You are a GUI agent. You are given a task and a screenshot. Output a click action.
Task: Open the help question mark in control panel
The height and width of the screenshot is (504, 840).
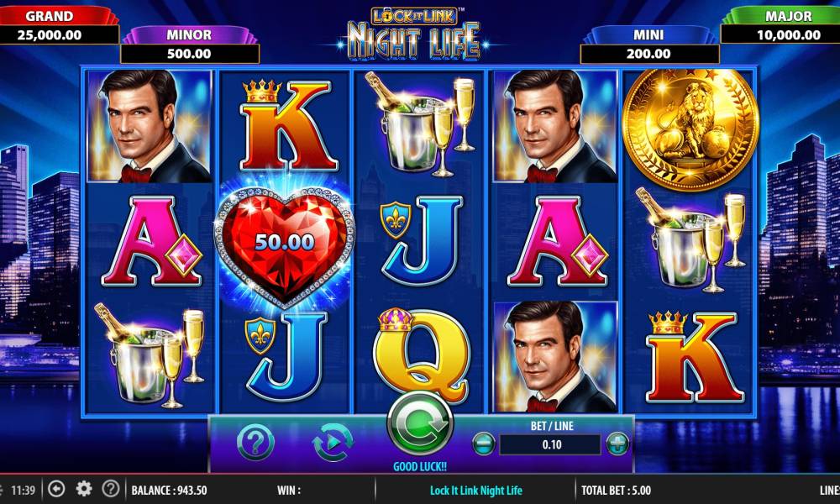(x=255, y=442)
